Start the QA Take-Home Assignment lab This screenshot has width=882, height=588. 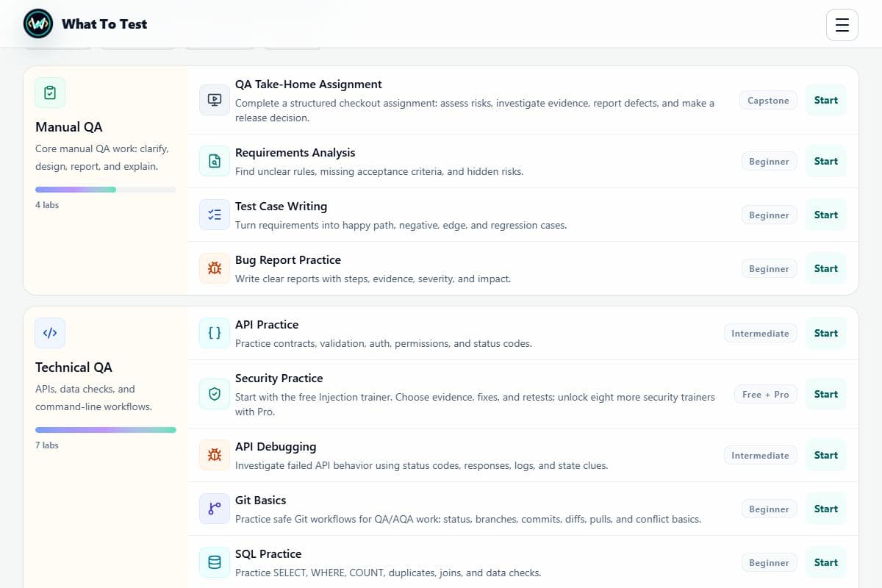pos(826,100)
